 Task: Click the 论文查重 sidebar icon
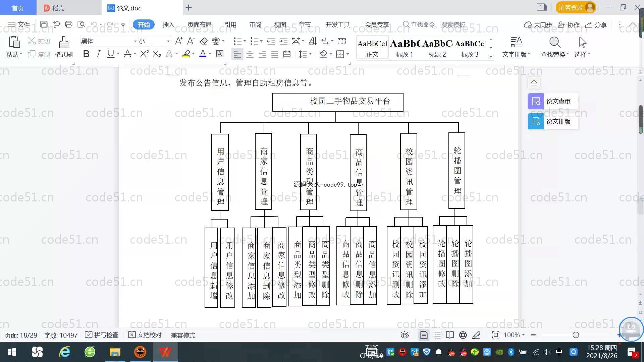click(x=536, y=101)
